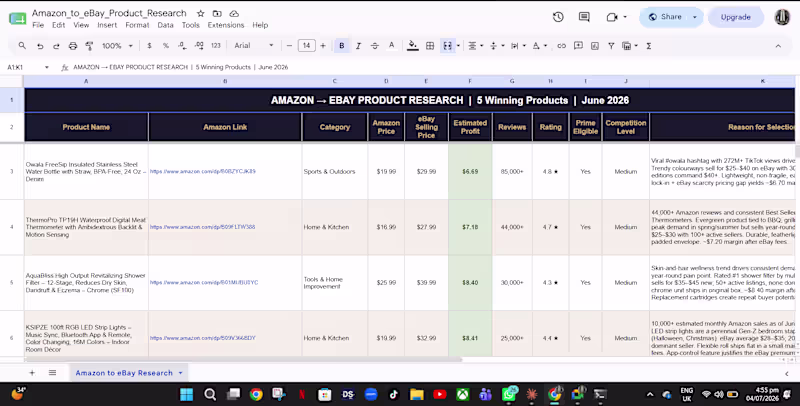Open the Insert menu
This screenshot has width=800, height=406.
[x=107, y=25]
